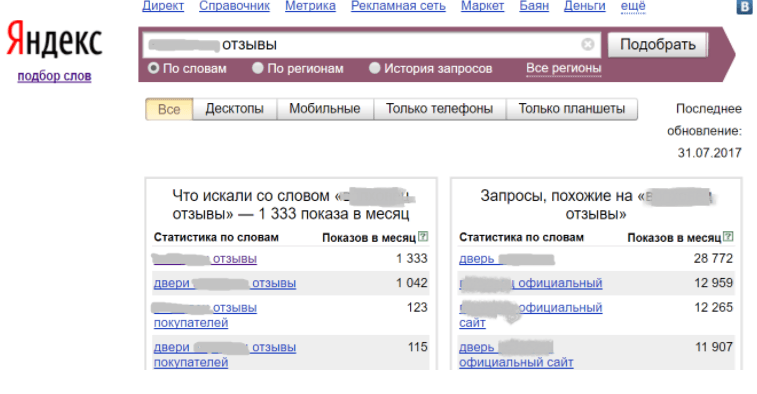Click the help icon next to left 'Показов в месяц'

pyautogui.click(x=423, y=237)
